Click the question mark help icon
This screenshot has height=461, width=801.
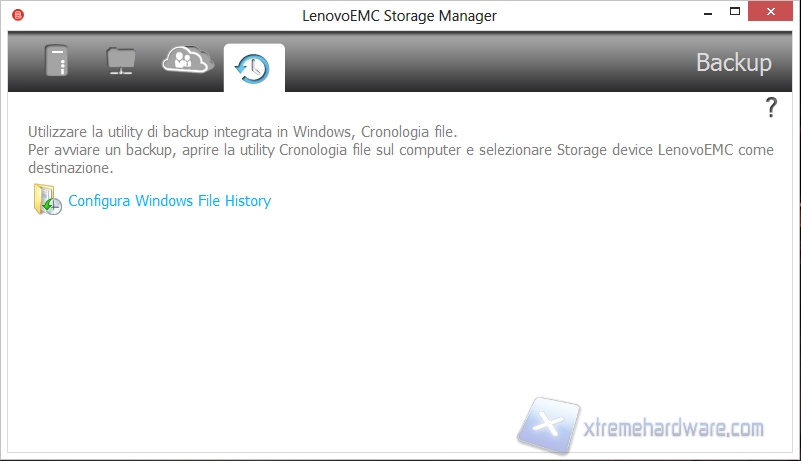pos(771,108)
